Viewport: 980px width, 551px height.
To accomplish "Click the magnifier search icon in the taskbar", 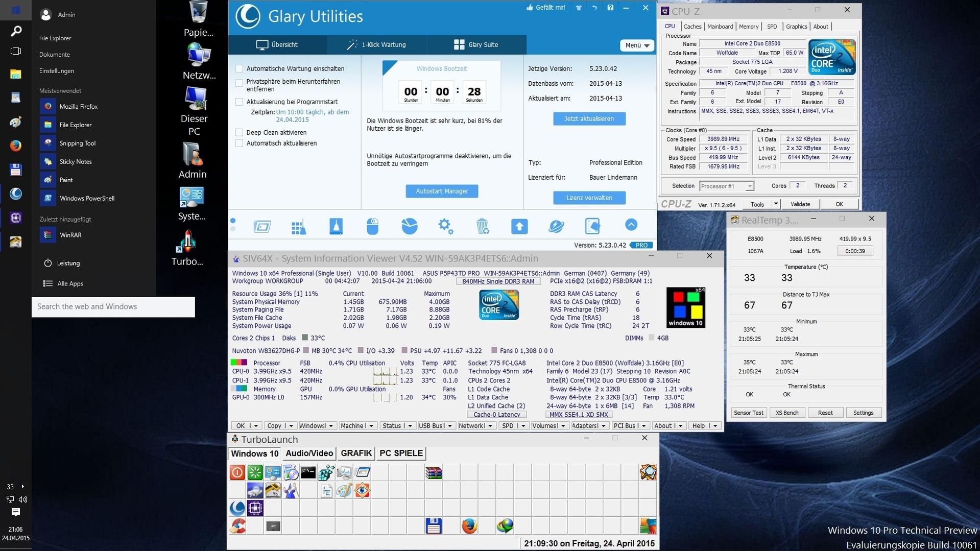I will coord(16,31).
